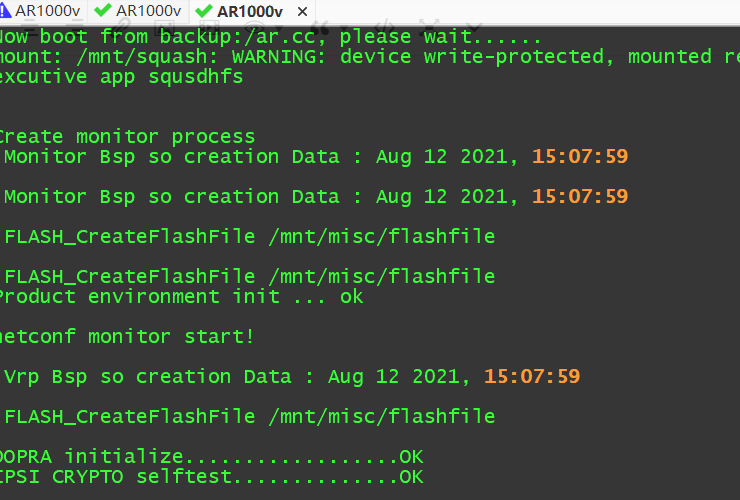Click orange 15:07:59 timestamp on Vrp Bsp line

(x=532, y=377)
